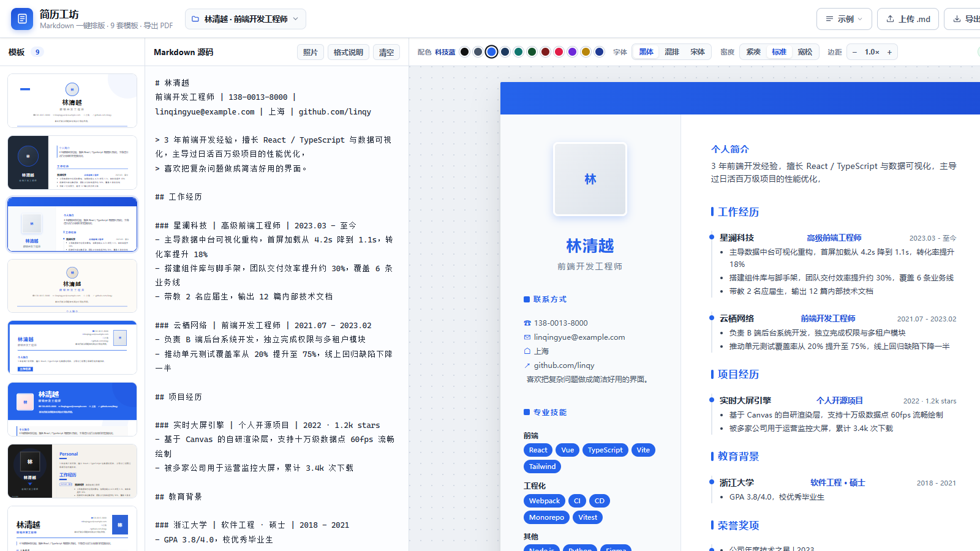Image resolution: width=980 pixels, height=551 pixels.
Task: Set density to 紧凑
Action: tap(753, 52)
